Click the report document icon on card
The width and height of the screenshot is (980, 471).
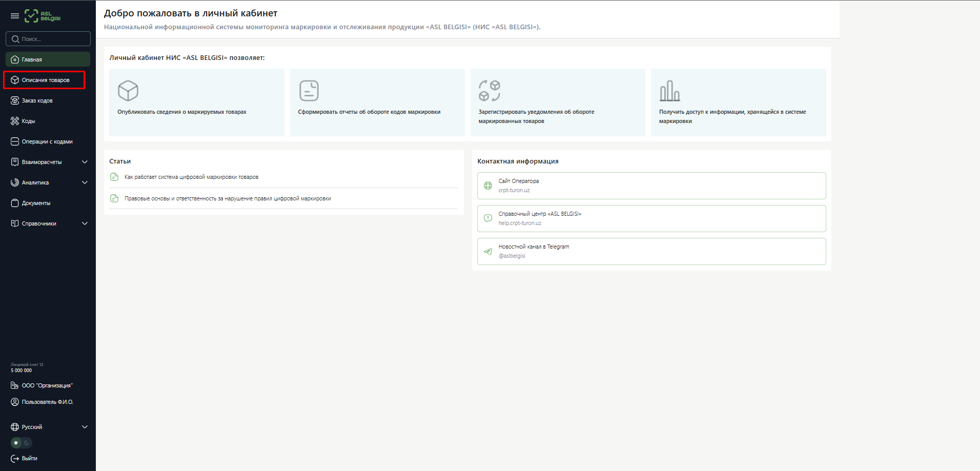tap(309, 91)
